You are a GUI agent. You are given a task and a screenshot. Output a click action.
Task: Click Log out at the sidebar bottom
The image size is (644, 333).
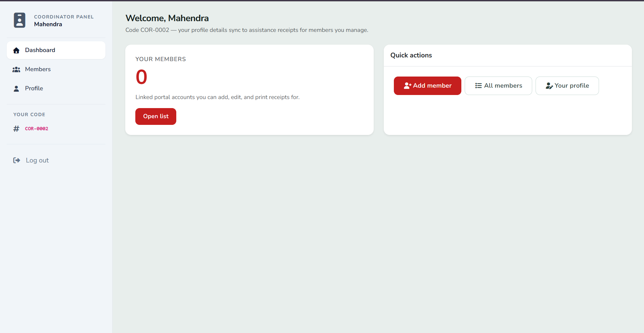point(37,160)
